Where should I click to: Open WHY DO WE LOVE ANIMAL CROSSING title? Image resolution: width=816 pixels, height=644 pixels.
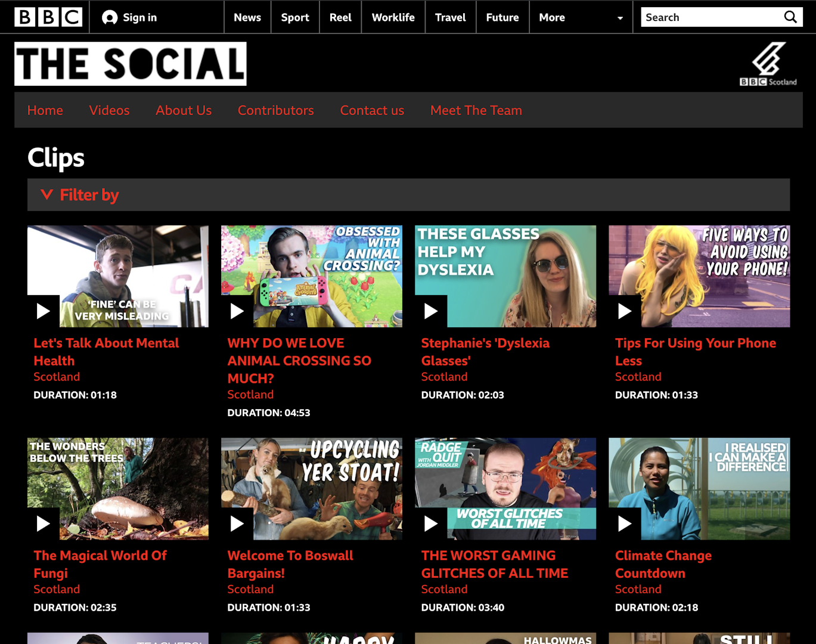pos(299,361)
